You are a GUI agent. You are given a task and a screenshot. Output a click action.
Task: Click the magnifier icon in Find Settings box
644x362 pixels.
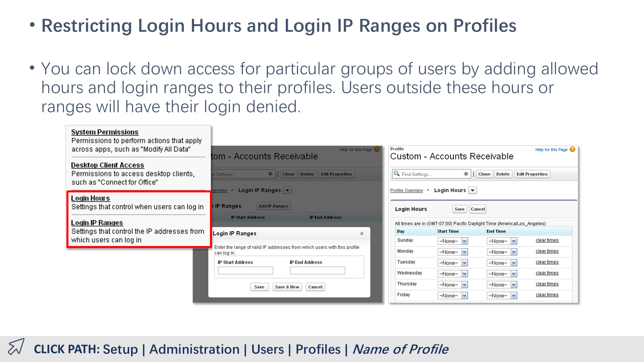[396, 174]
